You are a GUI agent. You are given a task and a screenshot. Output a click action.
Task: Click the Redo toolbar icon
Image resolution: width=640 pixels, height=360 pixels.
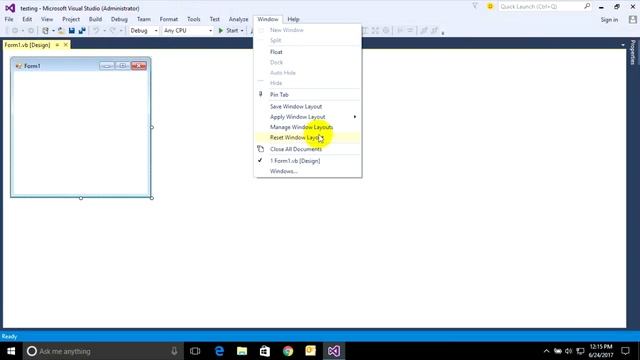click(113, 31)
